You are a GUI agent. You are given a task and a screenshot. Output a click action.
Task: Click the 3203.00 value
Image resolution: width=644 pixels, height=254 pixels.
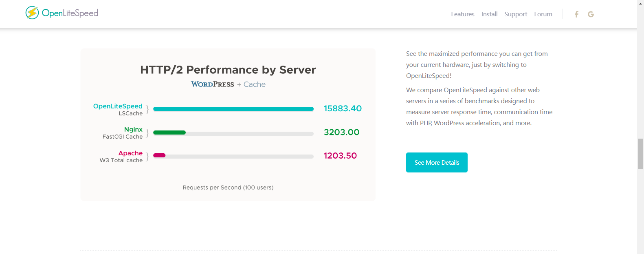(x=341, y=132)
